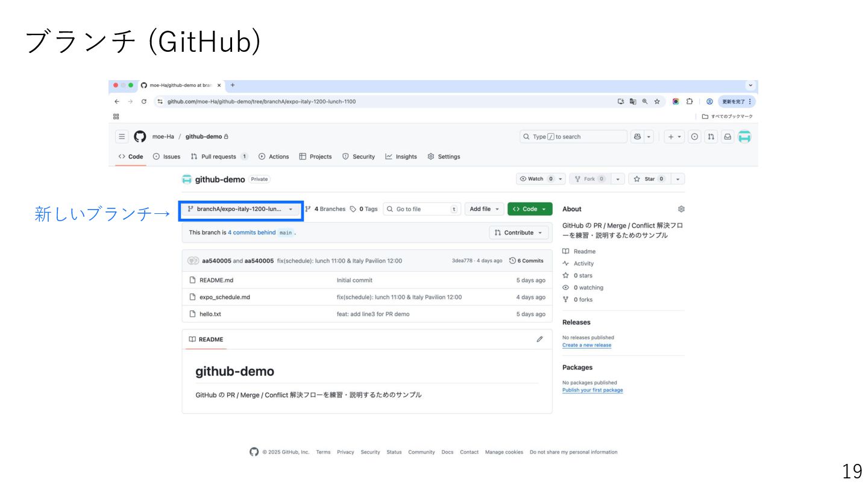Open the commit hash 3dea778
This screenshot has width=868, height=488.
pyautogui.click(x=462, y=261)
